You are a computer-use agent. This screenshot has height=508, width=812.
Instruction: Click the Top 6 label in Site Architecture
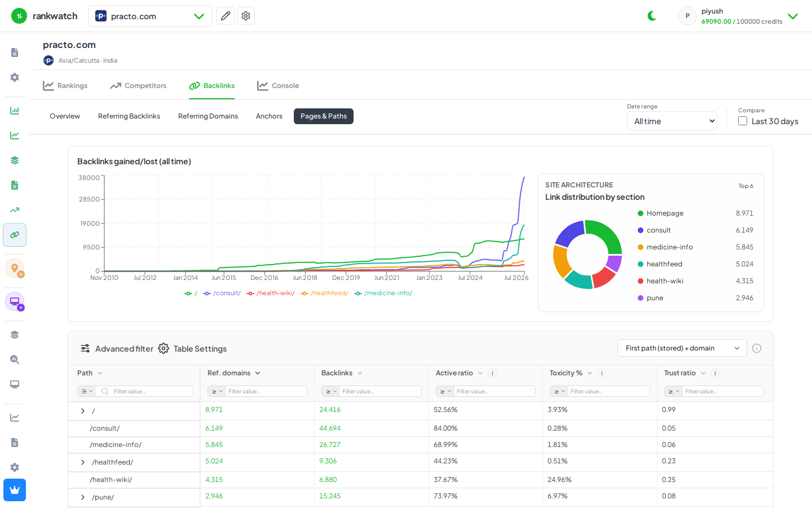745,186
